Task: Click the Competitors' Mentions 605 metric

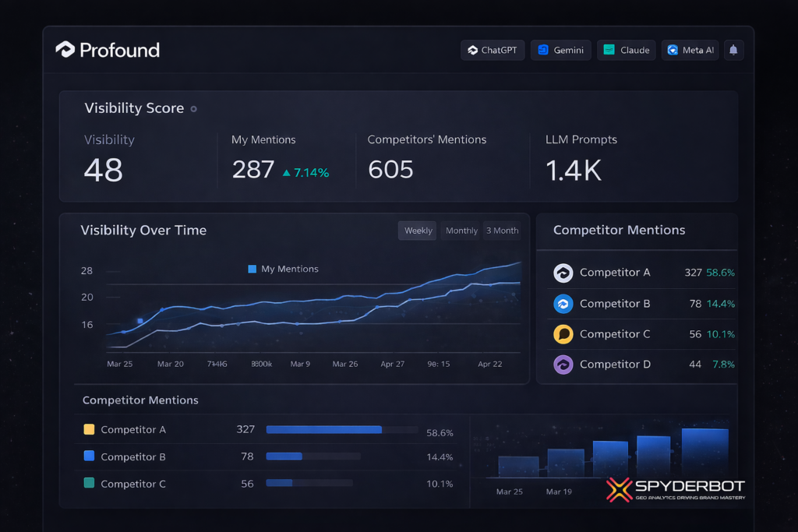Action: (x=390, y=169)
